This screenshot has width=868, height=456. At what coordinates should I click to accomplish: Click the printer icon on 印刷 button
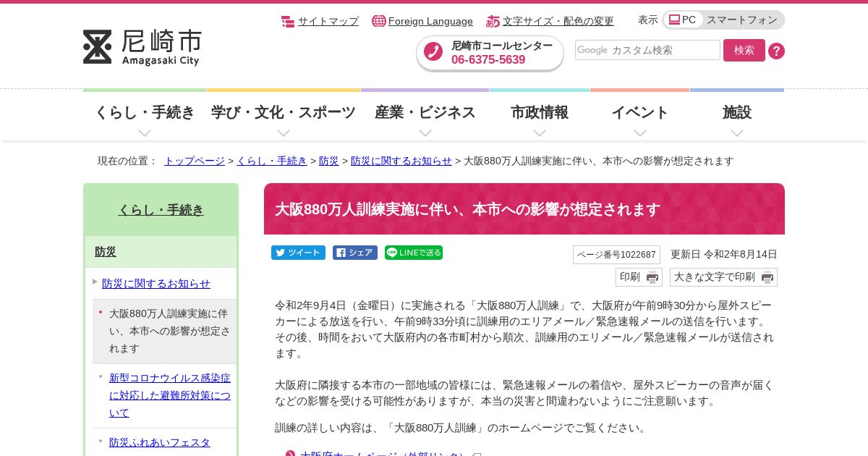(x=652, y=277)
